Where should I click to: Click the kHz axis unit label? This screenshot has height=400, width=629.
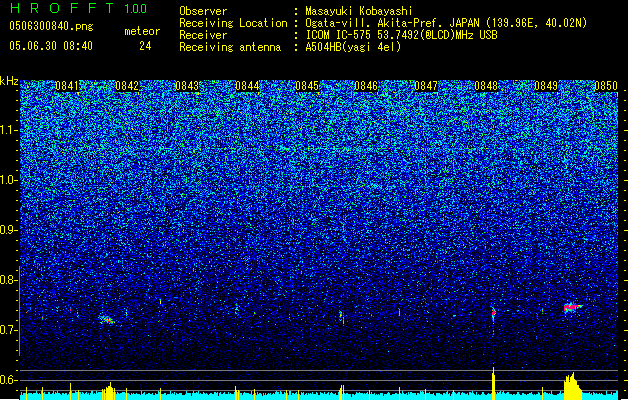click(x=9, y=81)
